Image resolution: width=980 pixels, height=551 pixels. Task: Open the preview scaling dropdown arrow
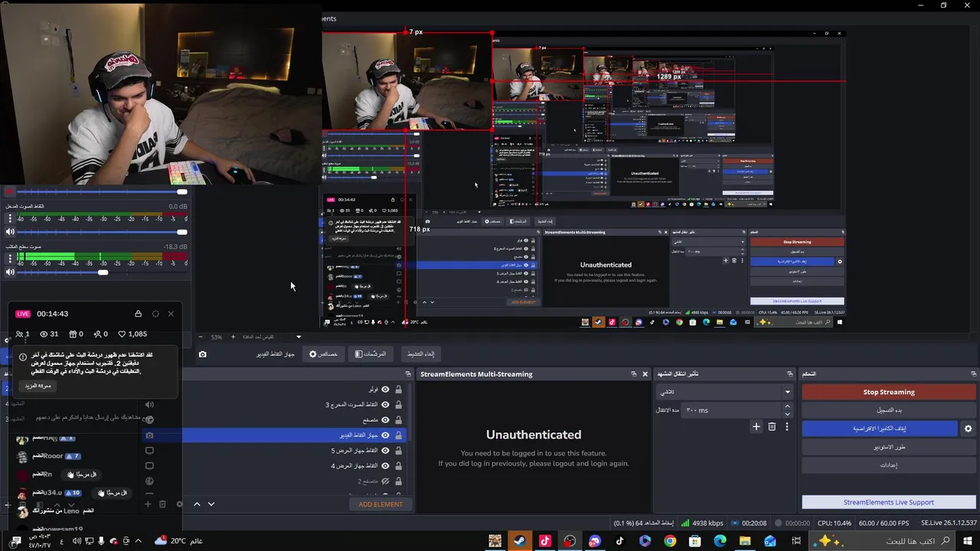(x=299, y=337)
